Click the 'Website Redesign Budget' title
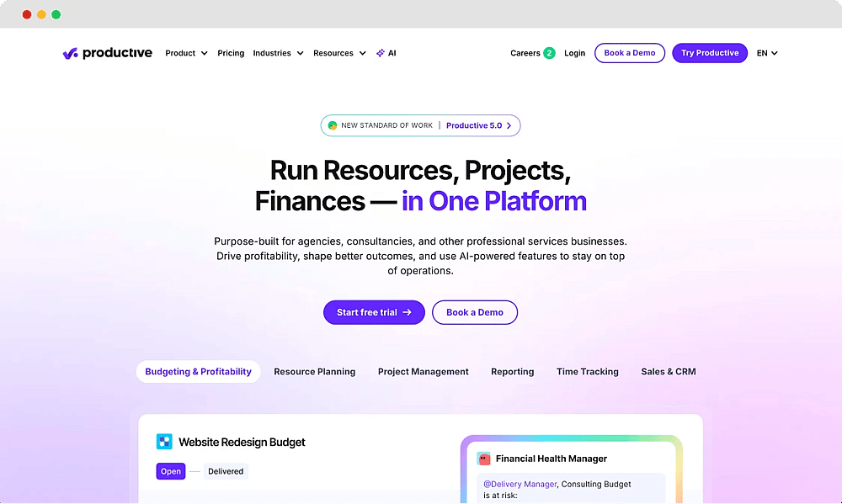 [242, 443]
